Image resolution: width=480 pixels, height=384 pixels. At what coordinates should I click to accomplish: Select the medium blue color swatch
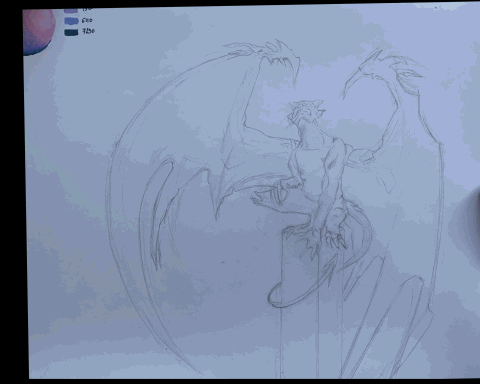coord(71,21)
